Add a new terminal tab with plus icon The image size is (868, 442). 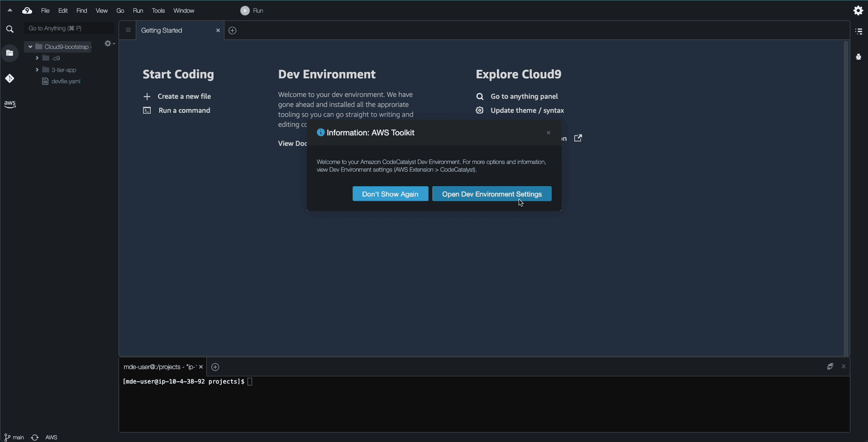pos(215,367)
